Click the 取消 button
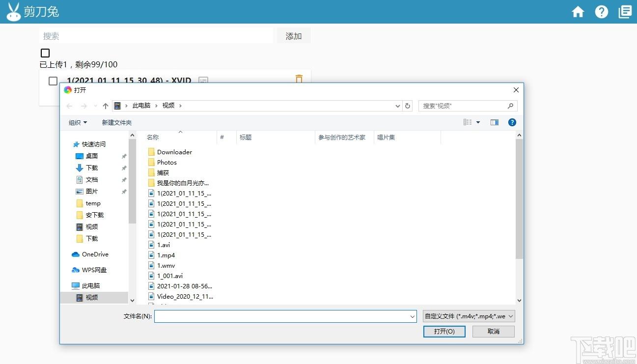The image size is (637, 364). pyautogui.click(x=494, y=332)
